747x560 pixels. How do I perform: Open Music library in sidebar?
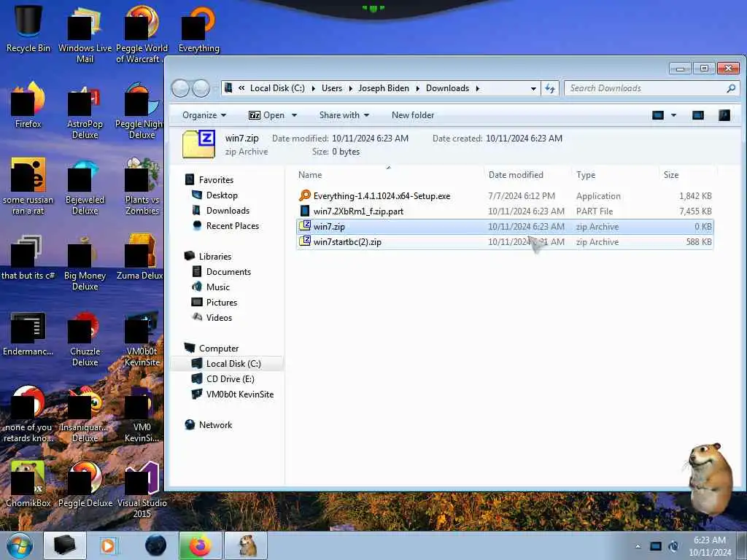pyautogui.click(x=217, y=287)
